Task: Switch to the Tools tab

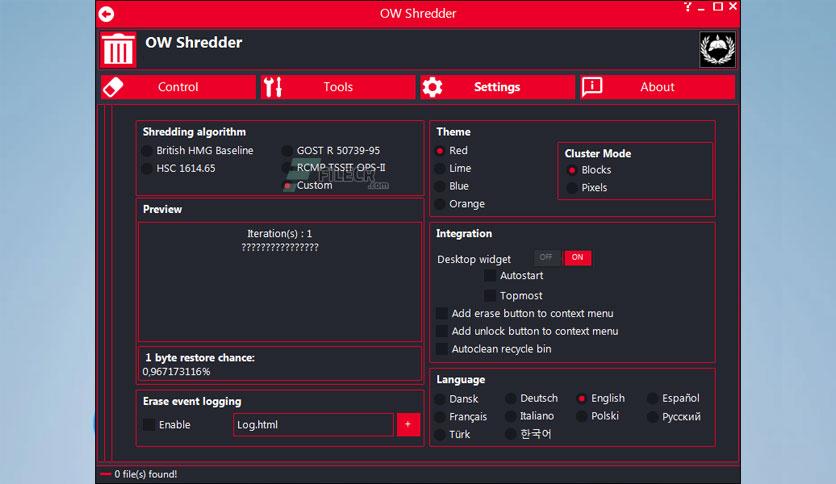Action: 338,87
